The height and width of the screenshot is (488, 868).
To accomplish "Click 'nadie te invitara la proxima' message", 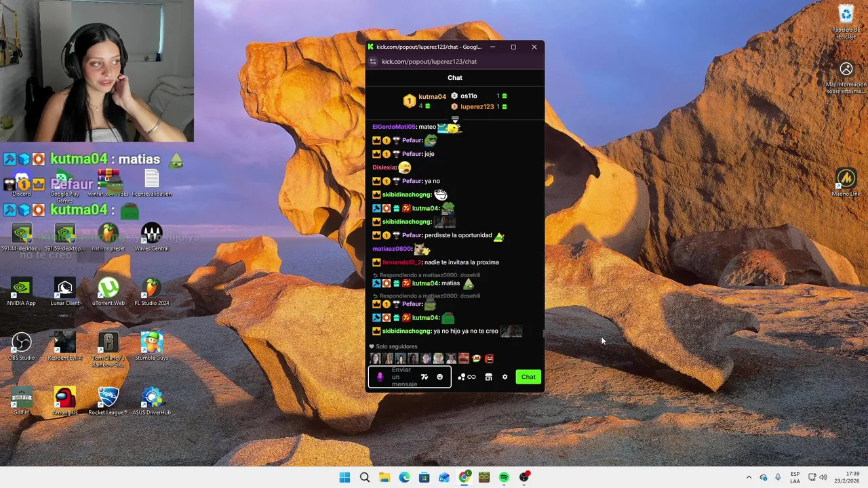I will [462, 262].
